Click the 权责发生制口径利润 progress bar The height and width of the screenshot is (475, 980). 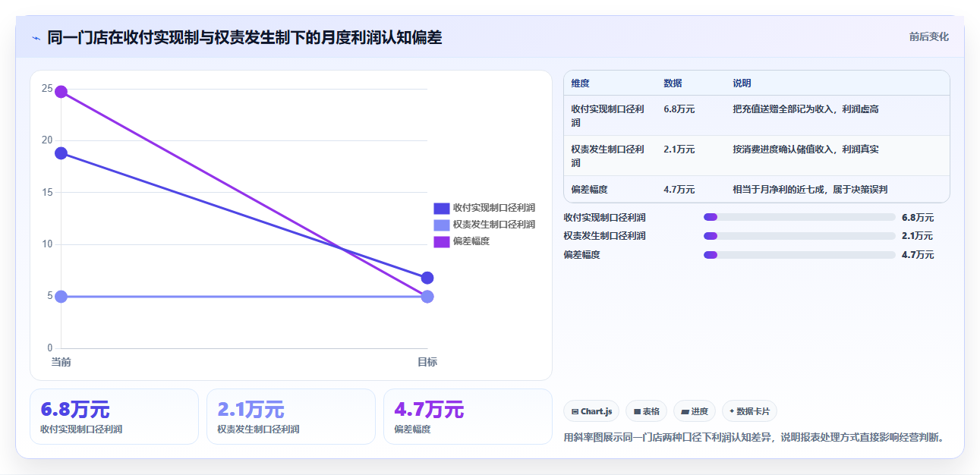click(799, 236)
